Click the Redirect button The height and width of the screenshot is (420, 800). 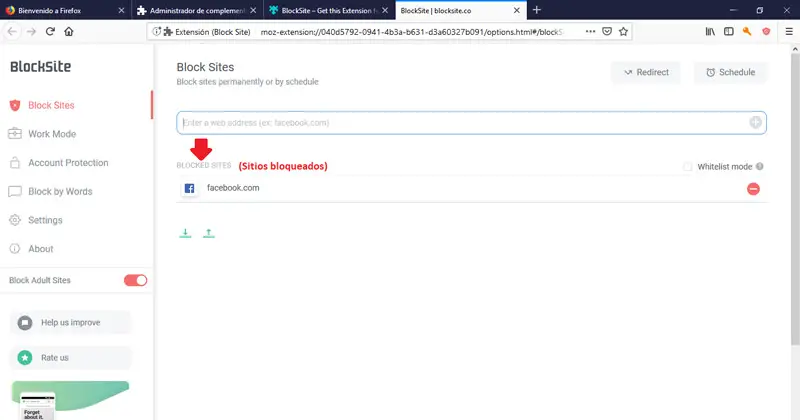pyautogui.click(x=646, y=72)
